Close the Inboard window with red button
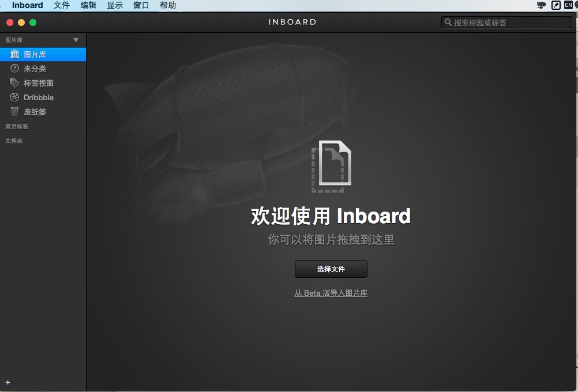This screenshot has height=392, width=578. click(10, 22)
